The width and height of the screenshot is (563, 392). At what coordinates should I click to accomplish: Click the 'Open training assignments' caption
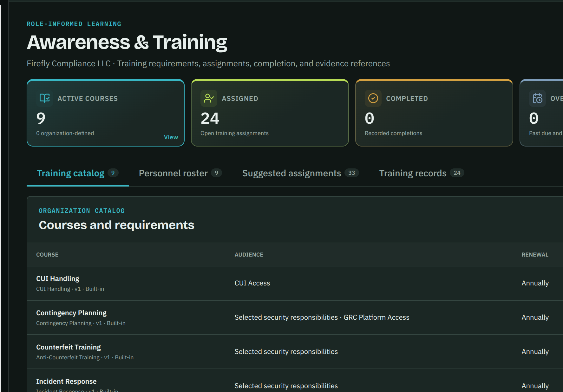pos(234,133)
